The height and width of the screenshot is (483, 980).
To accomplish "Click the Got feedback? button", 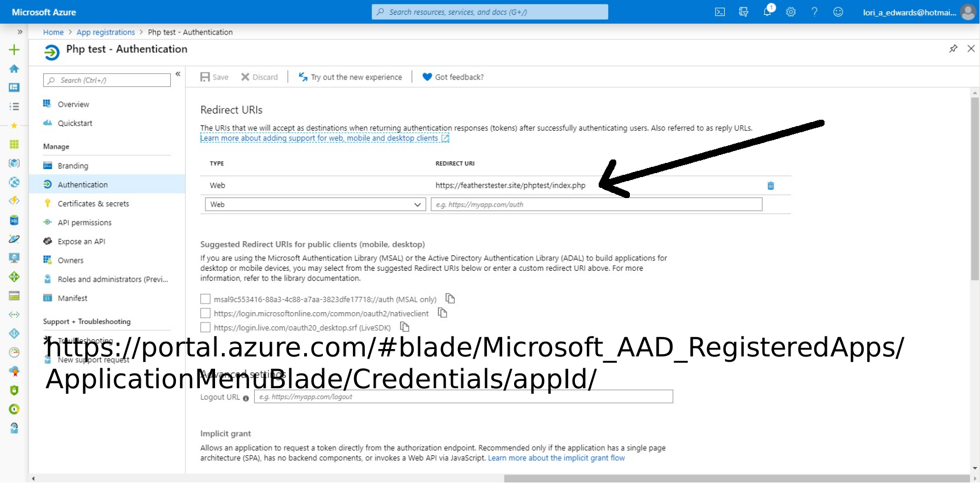I will tap(453, 77).
